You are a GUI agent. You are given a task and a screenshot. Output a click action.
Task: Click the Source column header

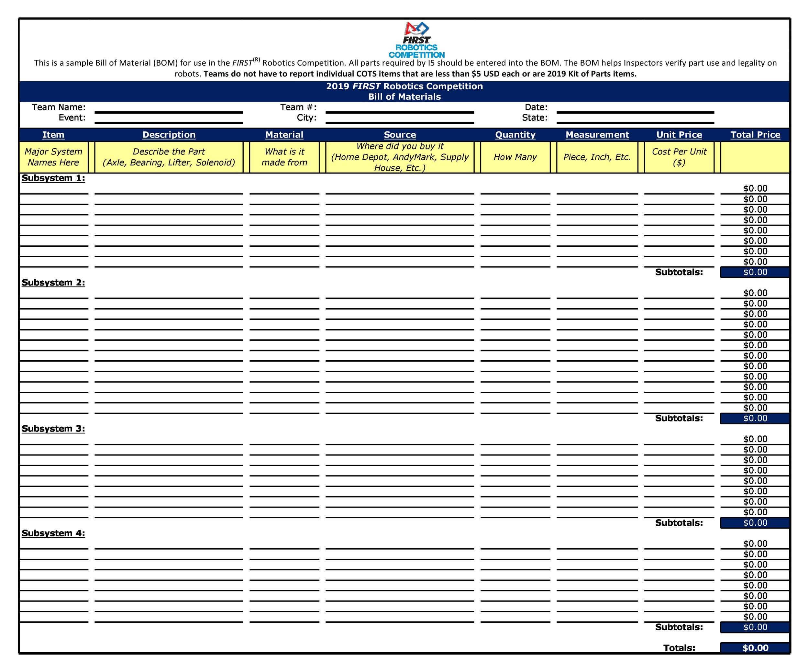click(403, 132)
